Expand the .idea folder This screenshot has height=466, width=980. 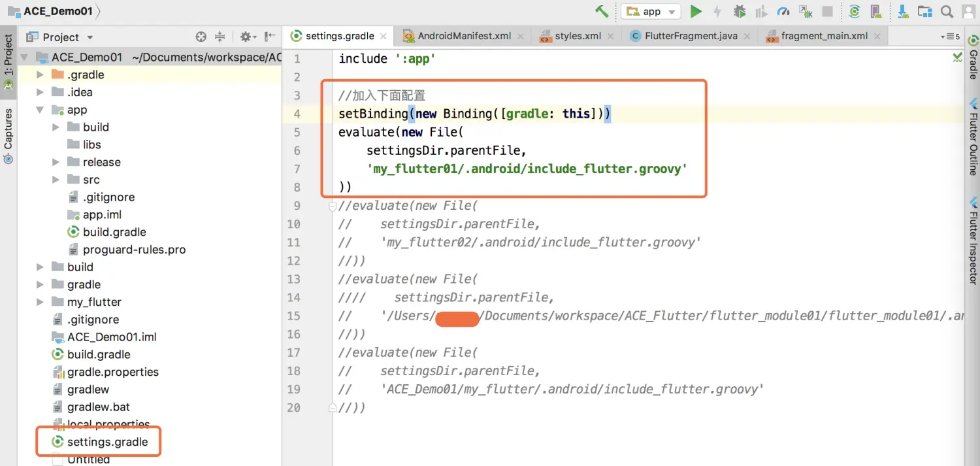point(41,92)
